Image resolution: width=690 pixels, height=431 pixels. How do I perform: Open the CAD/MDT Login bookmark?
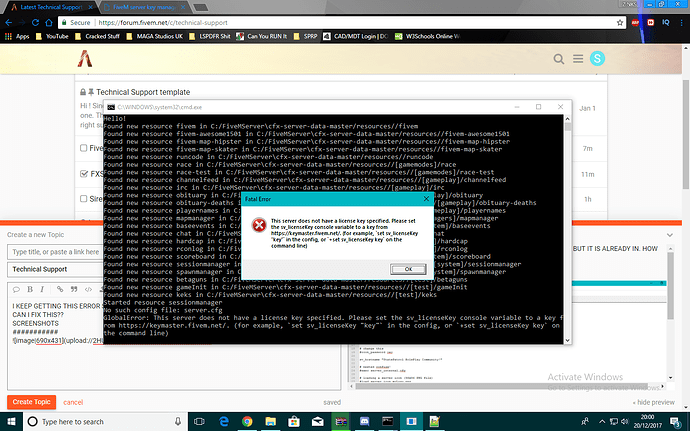click(356, 37)
